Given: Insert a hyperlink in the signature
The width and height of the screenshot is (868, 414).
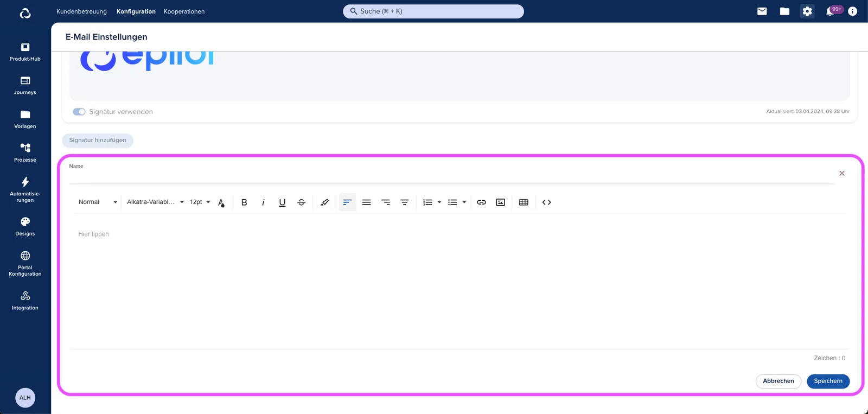Looking at the screenshot, I should click(x=481, y=202).
